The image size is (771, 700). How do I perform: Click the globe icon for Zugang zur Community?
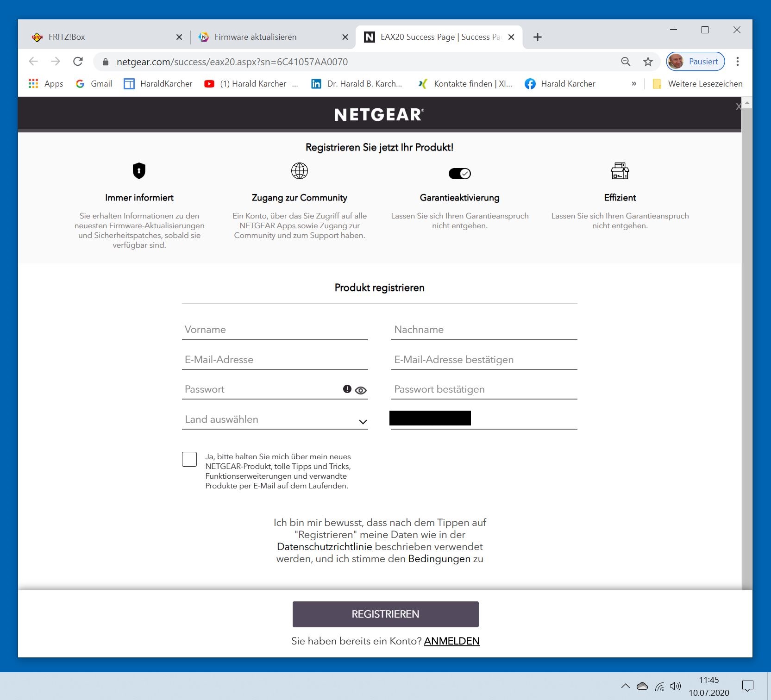(300, 171)
